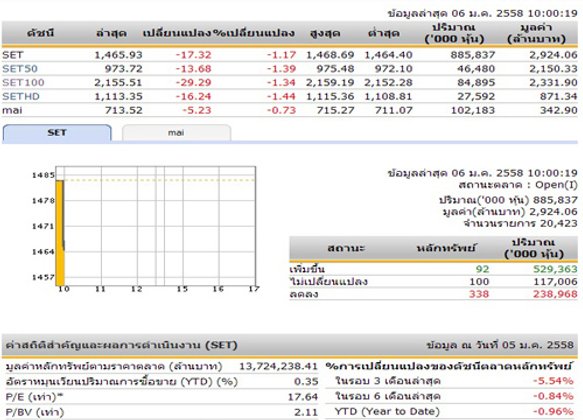The width and height of the screenshot is (583, 420).
Task: Select SET50 value 2,150.33
Action: click(x=553, y=69)
